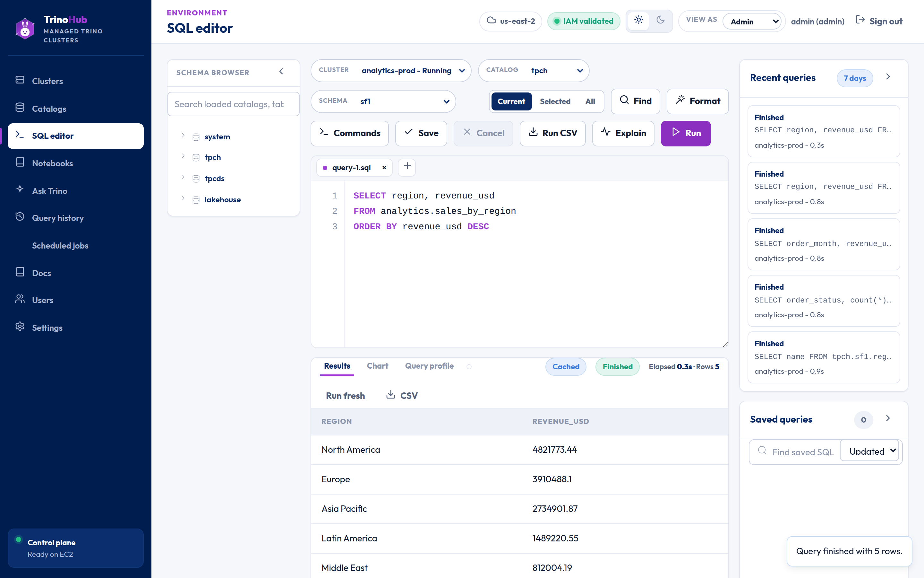The width and height of the screenshot is (924, 578).
Task: Select Selected run scope
Action: coord(555,101)
